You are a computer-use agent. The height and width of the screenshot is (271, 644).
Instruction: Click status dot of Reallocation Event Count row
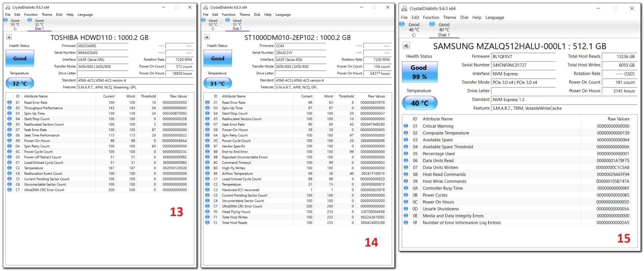(x=9, y=174)
